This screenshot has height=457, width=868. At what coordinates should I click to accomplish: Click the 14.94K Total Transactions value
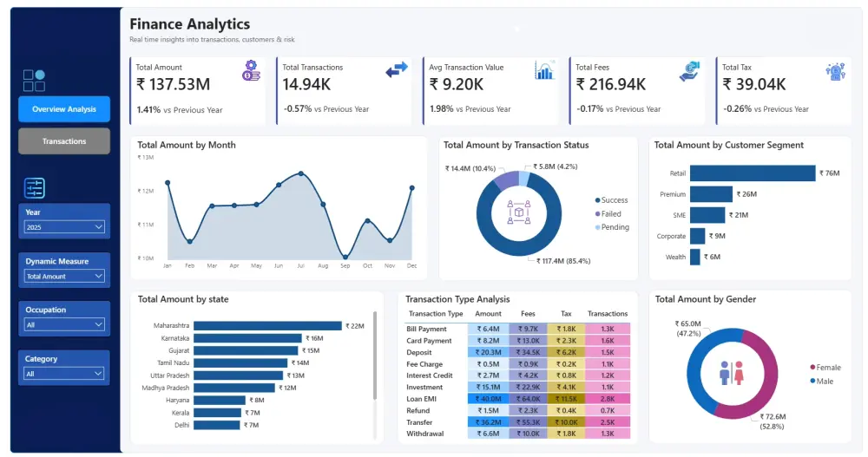(306, 85)
